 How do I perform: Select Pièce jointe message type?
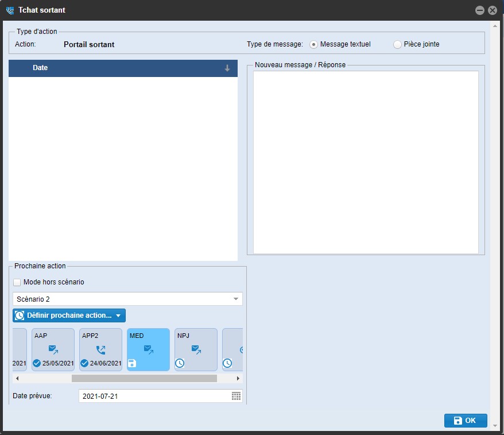(397, 44)
